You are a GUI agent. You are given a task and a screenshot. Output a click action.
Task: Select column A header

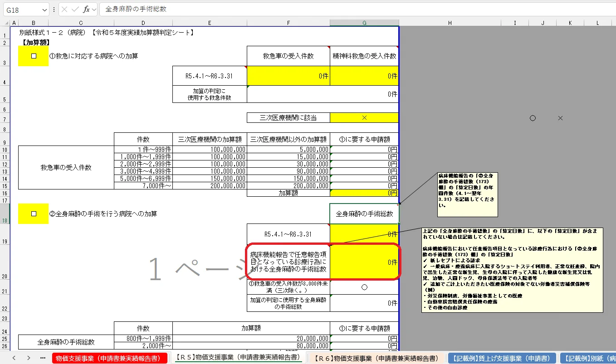click(x=14, y=23)
